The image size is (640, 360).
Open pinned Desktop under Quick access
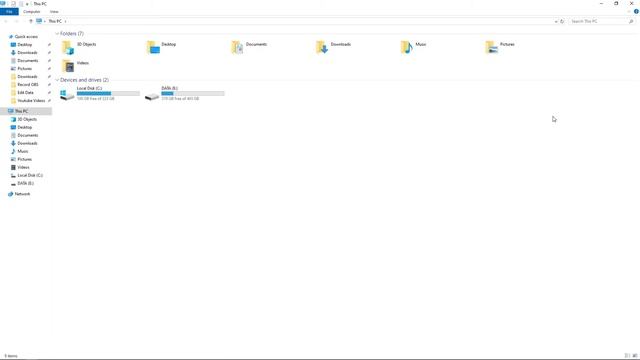click(x=24, y=44)
